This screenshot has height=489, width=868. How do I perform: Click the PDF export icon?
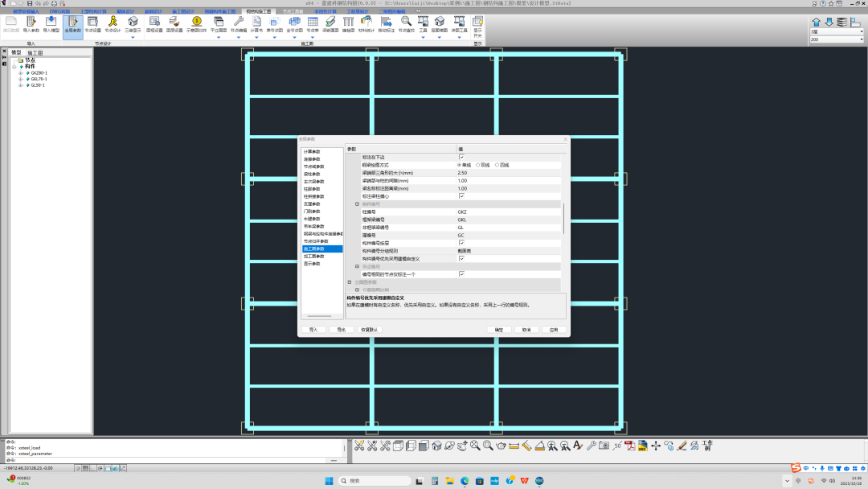630,446
